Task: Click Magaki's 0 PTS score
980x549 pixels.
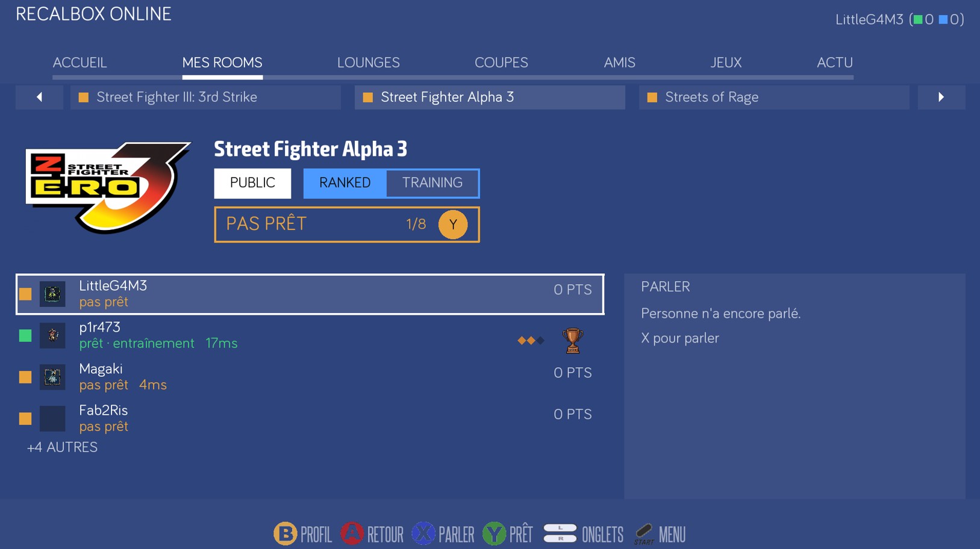Action: 572,373
